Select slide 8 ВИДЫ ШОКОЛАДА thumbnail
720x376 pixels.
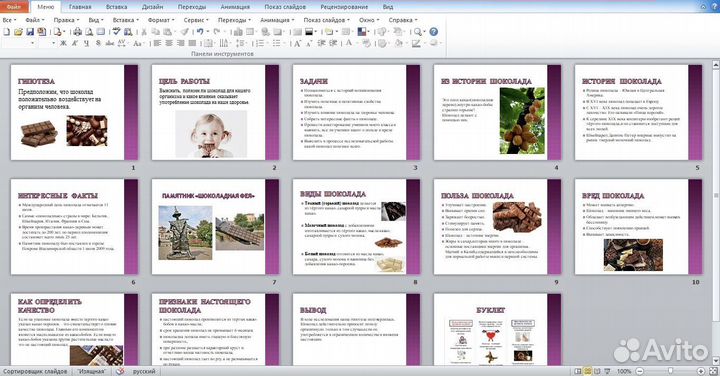pyautogui.click(x=356, y=227)
